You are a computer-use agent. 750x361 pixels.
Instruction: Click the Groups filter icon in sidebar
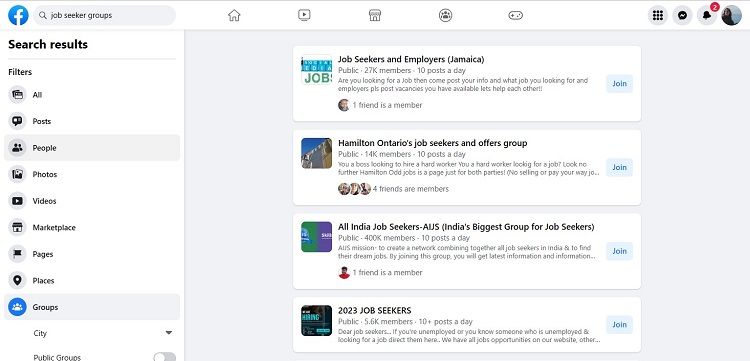17,307
